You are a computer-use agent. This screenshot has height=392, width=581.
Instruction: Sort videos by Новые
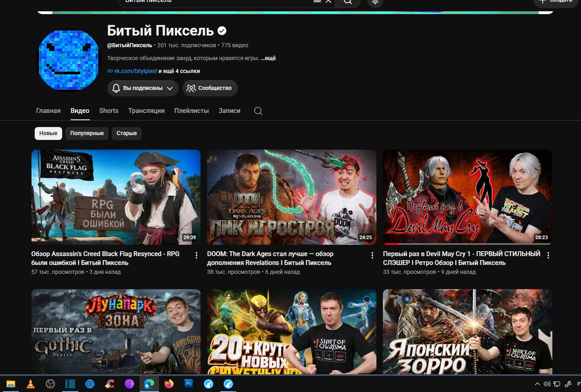pos(48,133)
